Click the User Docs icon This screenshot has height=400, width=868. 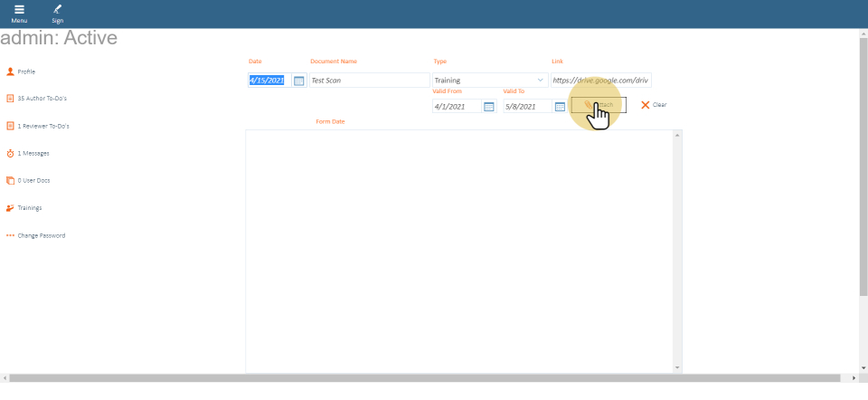(11, 181)
